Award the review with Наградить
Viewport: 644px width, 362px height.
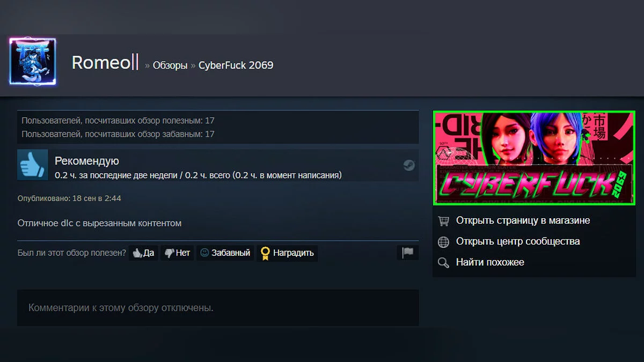(x=287, y=253)
